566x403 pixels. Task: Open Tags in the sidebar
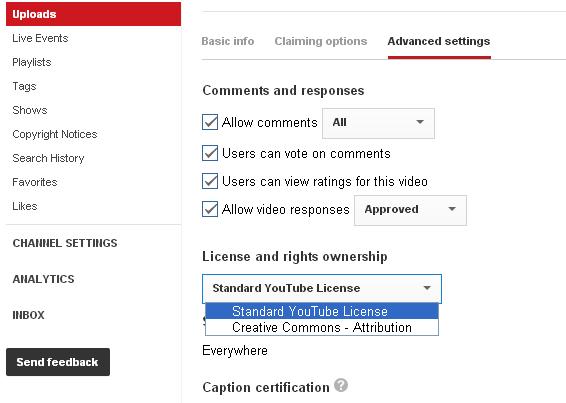(x=24, y=86)
